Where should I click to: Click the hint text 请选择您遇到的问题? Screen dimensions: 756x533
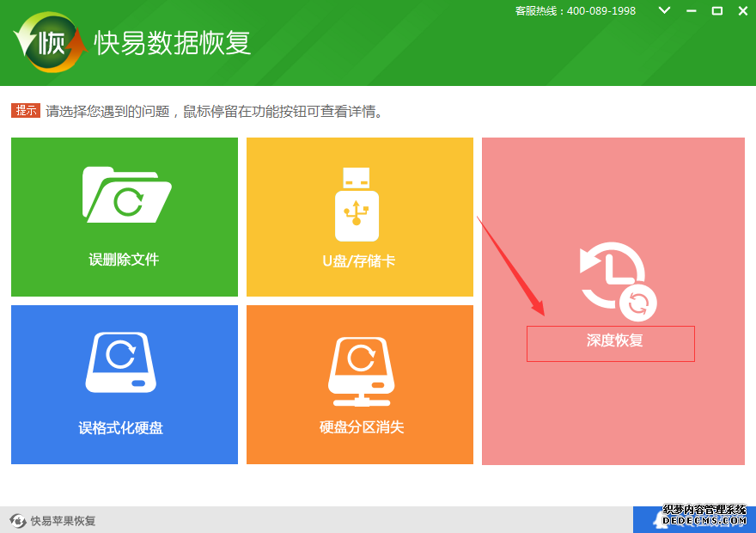(x=107, y=112)
